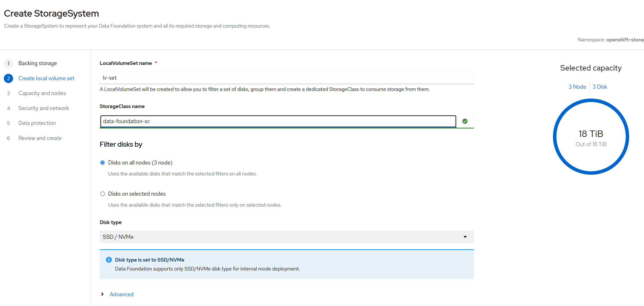
Task: Go to Review and create step
Action: 40,138
